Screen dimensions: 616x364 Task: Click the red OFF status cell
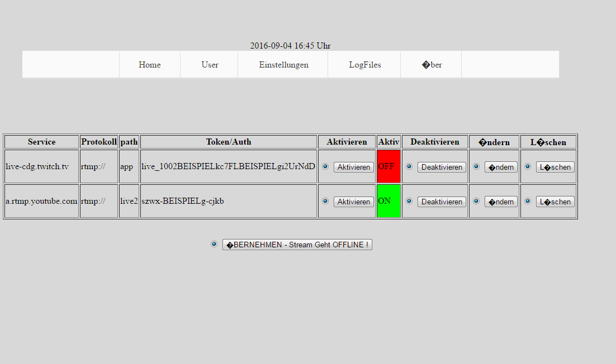coord(388,166)
